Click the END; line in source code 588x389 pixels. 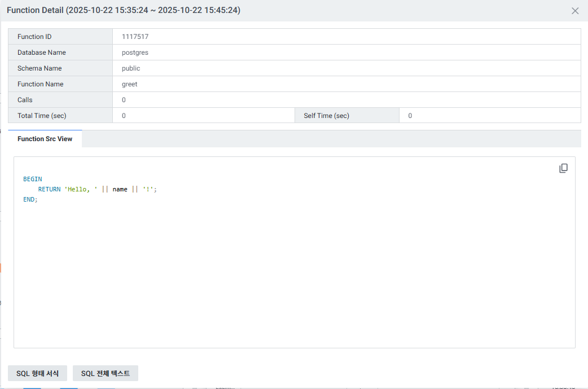pyautogui.click(x=30, y=200)
